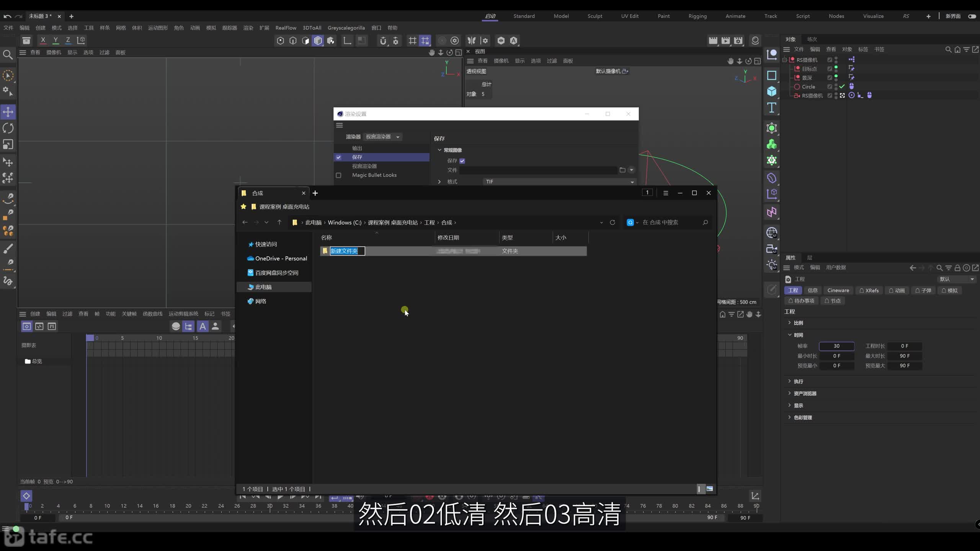This screenshot has width=980, height=551.
Task: Select the Text spline tool icon
Action: click(772, 108)
